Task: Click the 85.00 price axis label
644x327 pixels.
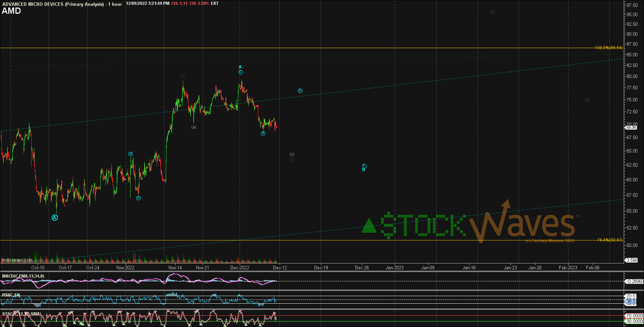Action: point(632,55)
